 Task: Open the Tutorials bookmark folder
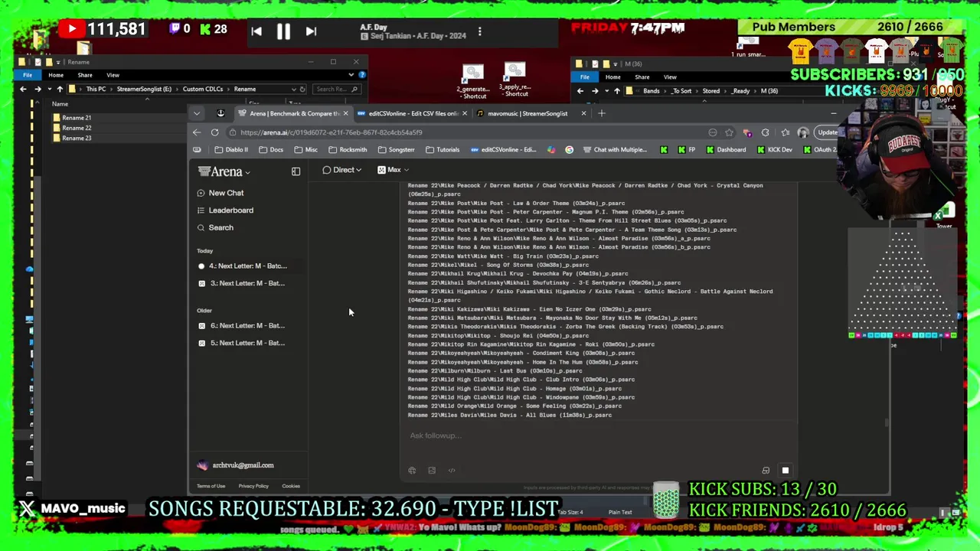coord(443,150)
